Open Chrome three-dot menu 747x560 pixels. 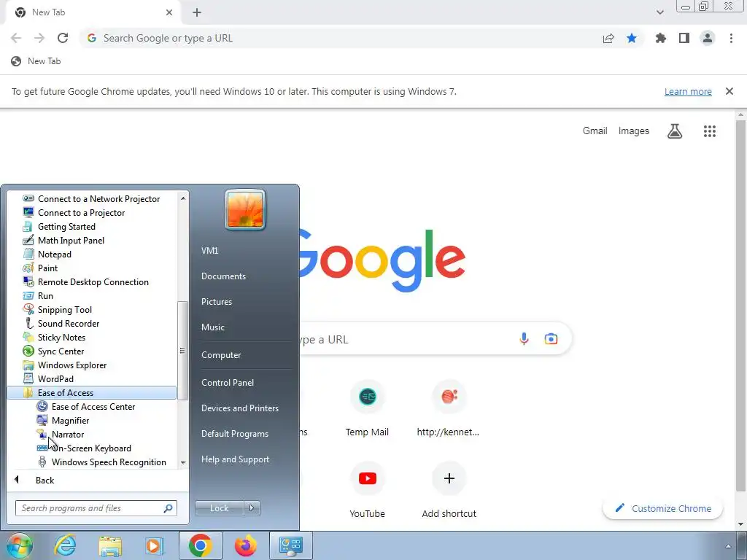[x=731, y=38]
